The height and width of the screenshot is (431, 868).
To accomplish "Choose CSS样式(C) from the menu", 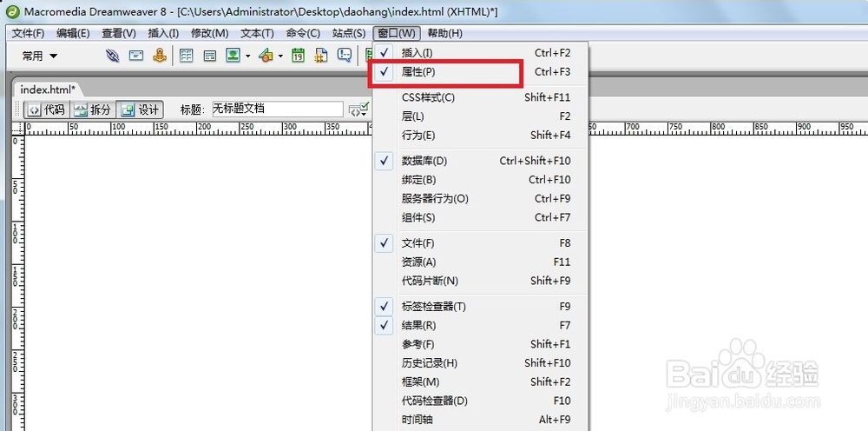I will click(481, 97).
